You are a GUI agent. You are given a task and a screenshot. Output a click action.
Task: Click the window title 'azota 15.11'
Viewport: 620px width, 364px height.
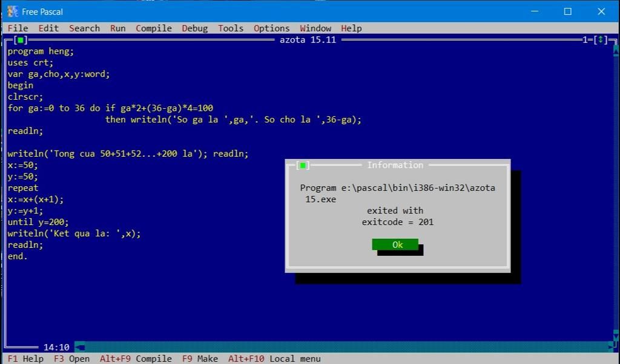click(x=308, y=40)
